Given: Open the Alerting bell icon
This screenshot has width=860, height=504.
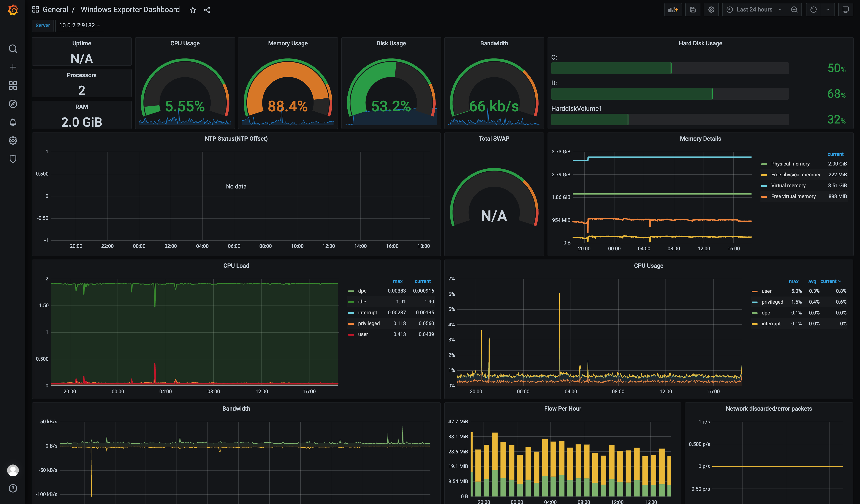Looking at the screenshot, I should [x=13, y=122].
